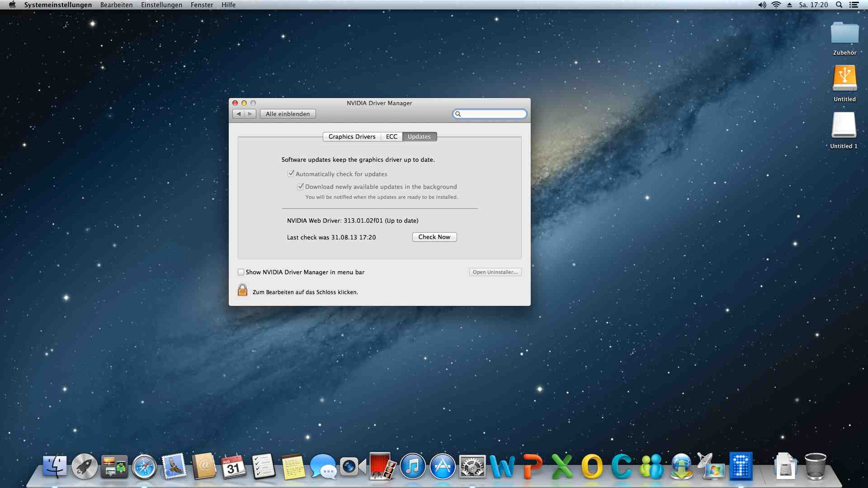Open the App Store dock icon
The image size is (868, 488).
pos(442,467)
